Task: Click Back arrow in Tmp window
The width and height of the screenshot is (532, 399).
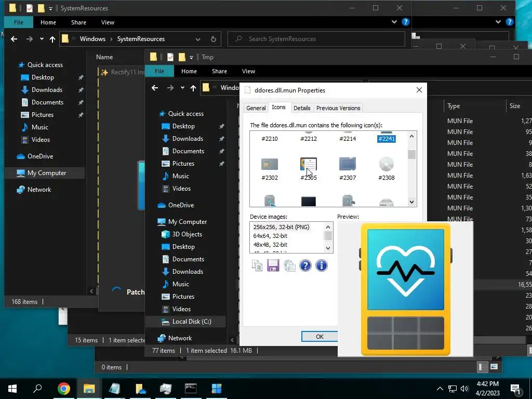Action: [x=155, y=88]
